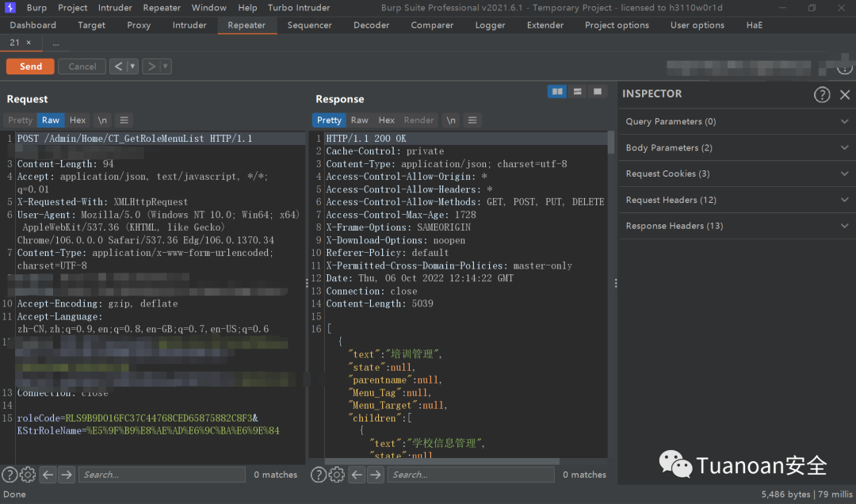Click request line POST CT_GetRoleMenuList
The image size is (856, 504).
[134, 138]
